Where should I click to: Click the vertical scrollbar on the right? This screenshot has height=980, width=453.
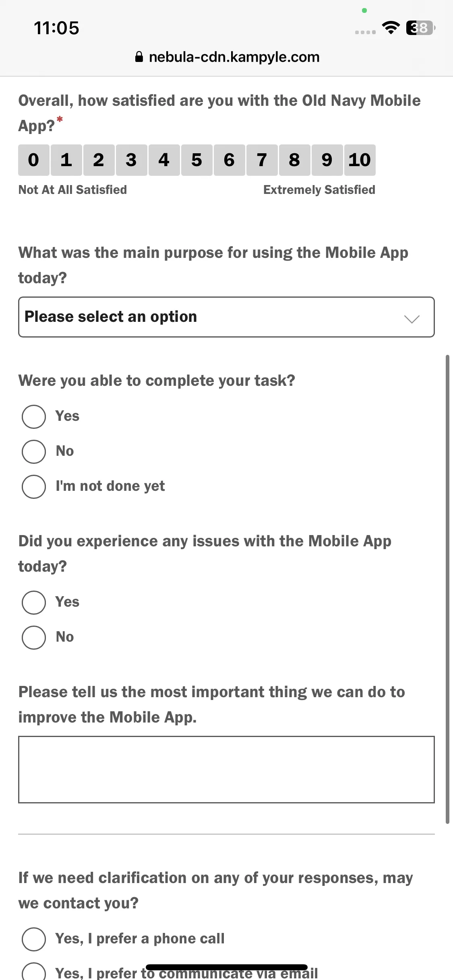tap(447, 589)
